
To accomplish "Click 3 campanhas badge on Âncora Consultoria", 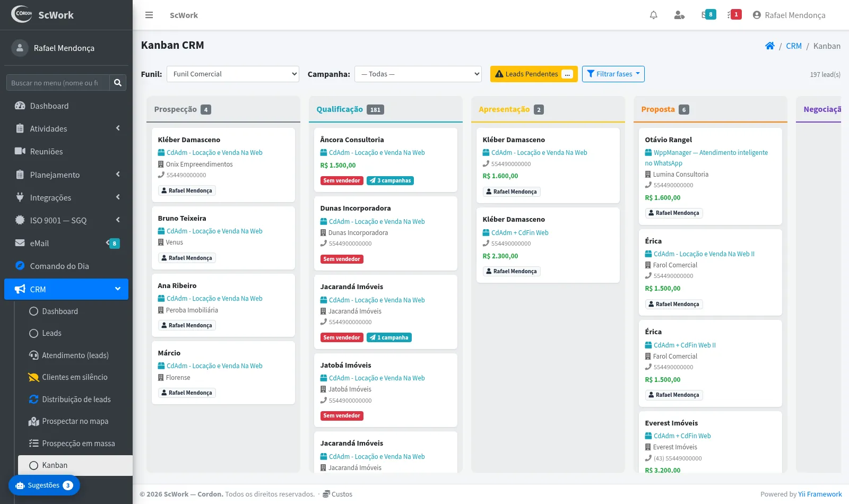I will point(390,180).
